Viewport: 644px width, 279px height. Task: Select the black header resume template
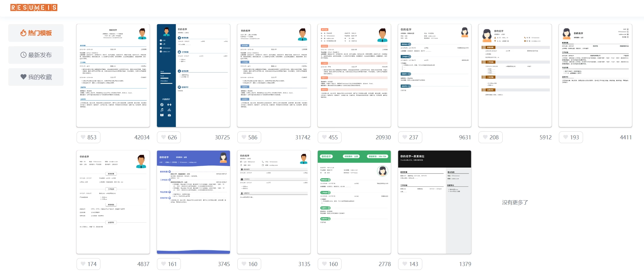coord(434,202)
